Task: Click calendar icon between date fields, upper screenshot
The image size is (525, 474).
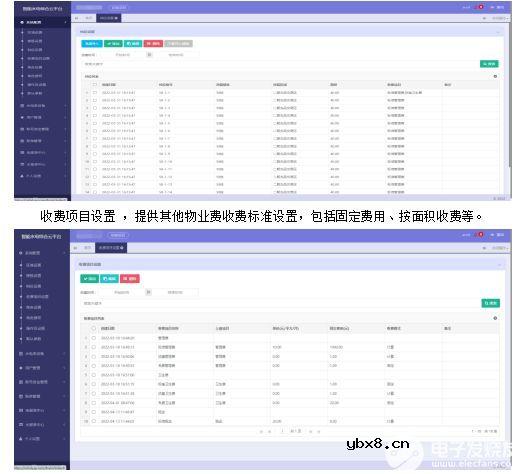Action: pos(149,54)
